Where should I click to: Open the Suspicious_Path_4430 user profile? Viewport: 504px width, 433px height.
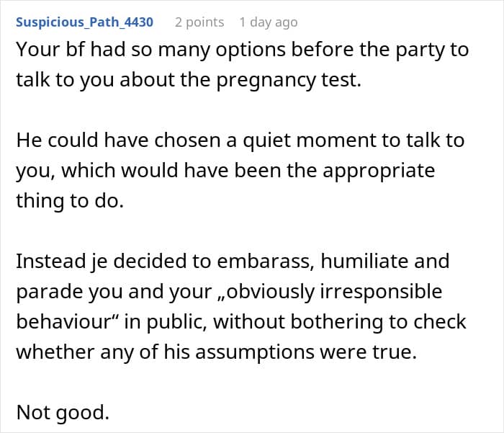(84, 22)
